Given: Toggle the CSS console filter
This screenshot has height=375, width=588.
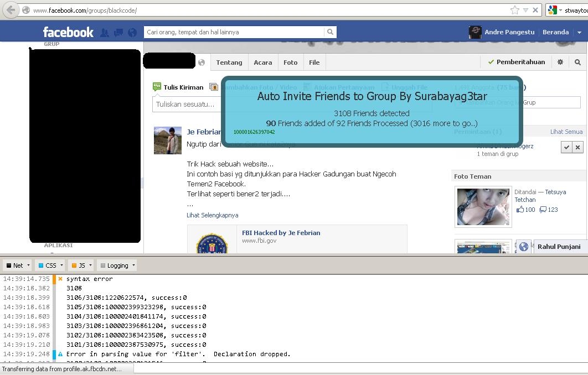Looking at the screenshot, I should [x=47, y=265].
